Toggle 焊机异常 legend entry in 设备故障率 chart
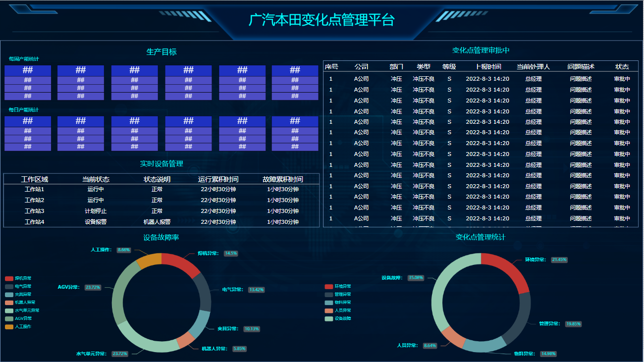Viewport: 644px width, 362px height. point(18,278)
